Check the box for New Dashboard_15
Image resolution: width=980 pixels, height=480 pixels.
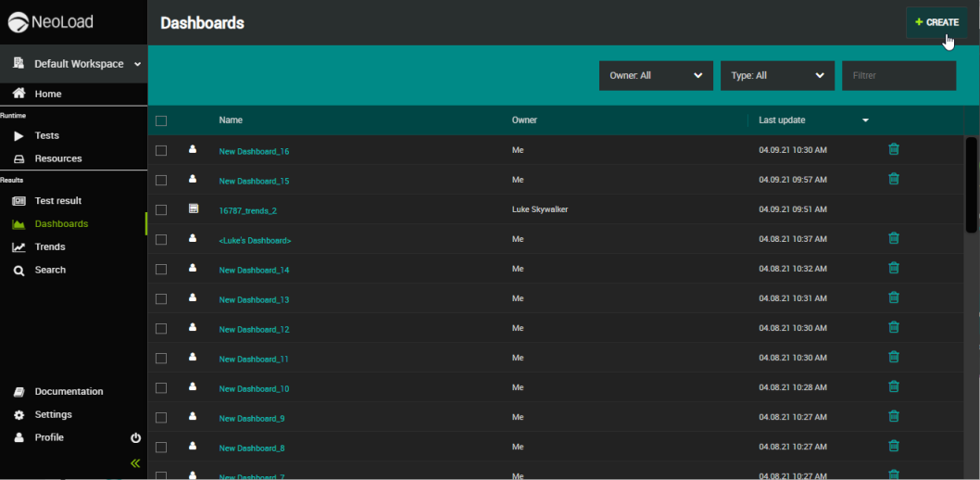click(161, 180)
